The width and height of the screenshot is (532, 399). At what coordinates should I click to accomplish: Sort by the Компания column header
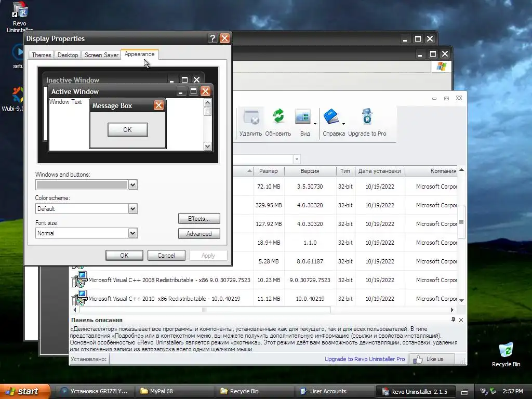[431, 171]
